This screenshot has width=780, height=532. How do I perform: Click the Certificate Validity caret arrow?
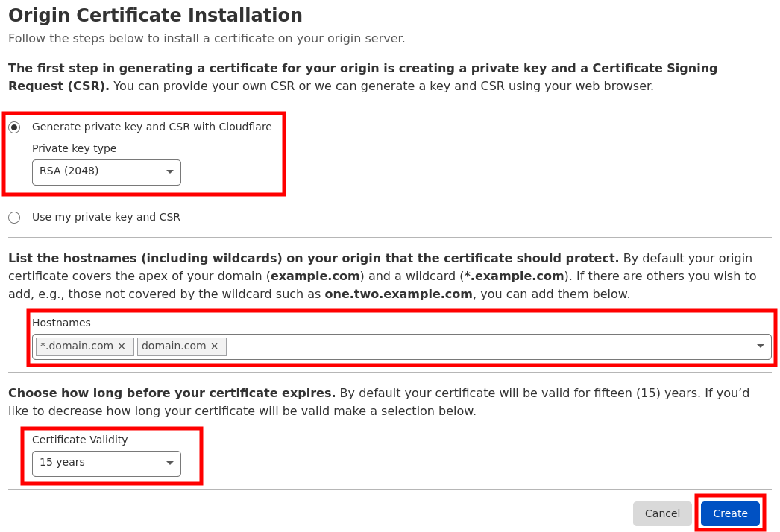170,463
